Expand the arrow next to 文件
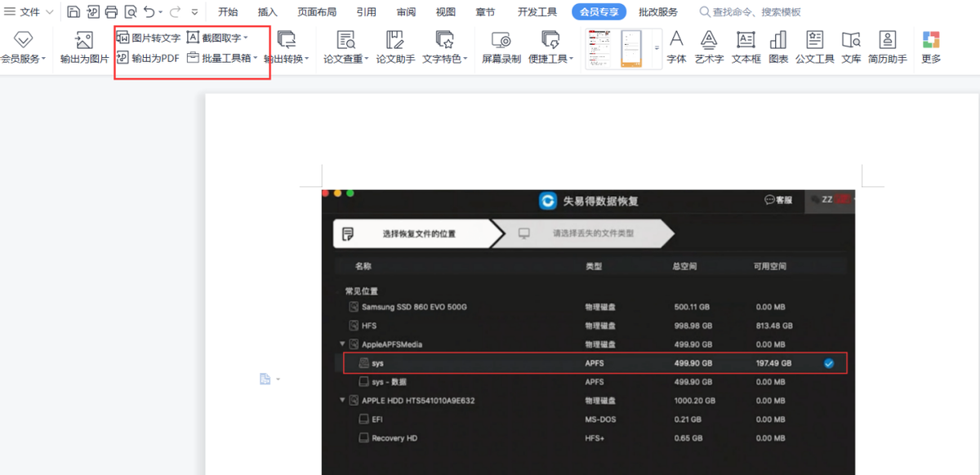The height and width of the screenshot is (475, 980). pos(50,11)
